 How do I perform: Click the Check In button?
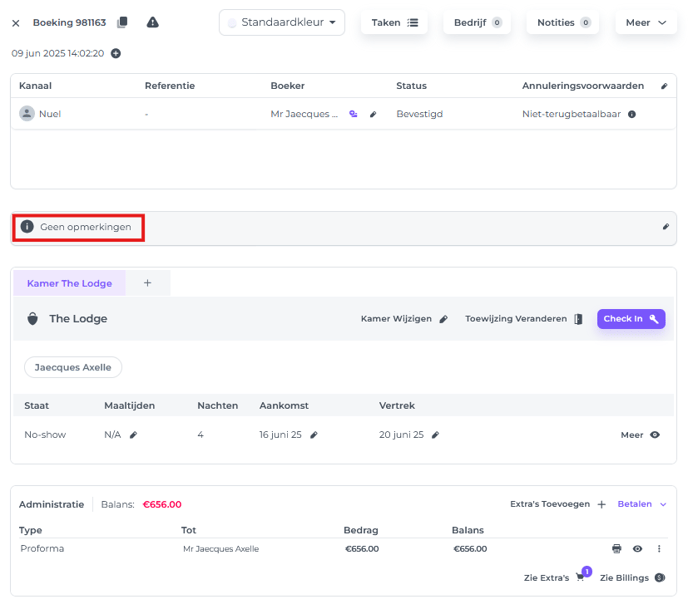click(631, 319)
